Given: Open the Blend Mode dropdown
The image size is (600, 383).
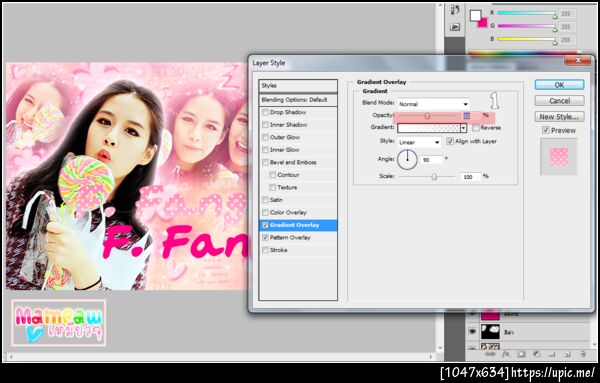Looking at the screenshot, I should (x=434, y=104).
